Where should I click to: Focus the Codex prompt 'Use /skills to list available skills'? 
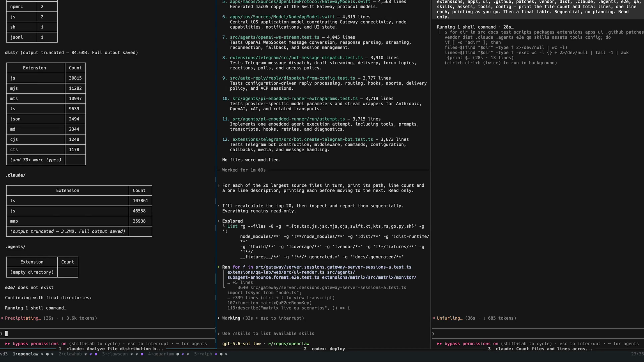268,334
